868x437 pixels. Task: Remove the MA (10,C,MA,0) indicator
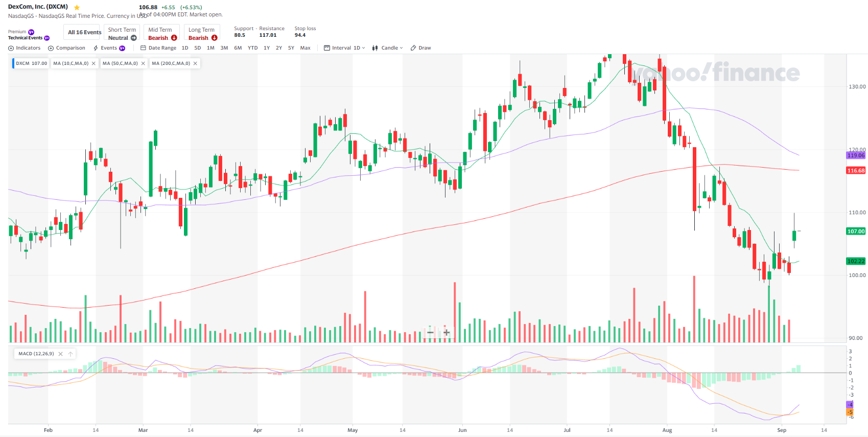point(93,63)
